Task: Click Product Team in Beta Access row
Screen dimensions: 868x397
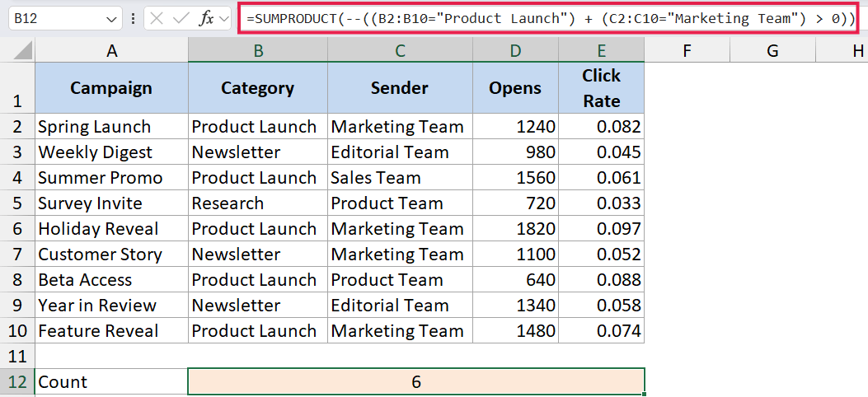Action: (401, 280)
